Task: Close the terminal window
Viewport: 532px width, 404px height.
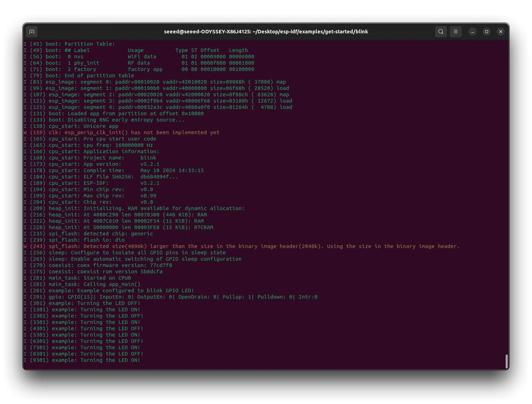Action: click(501, 32)
